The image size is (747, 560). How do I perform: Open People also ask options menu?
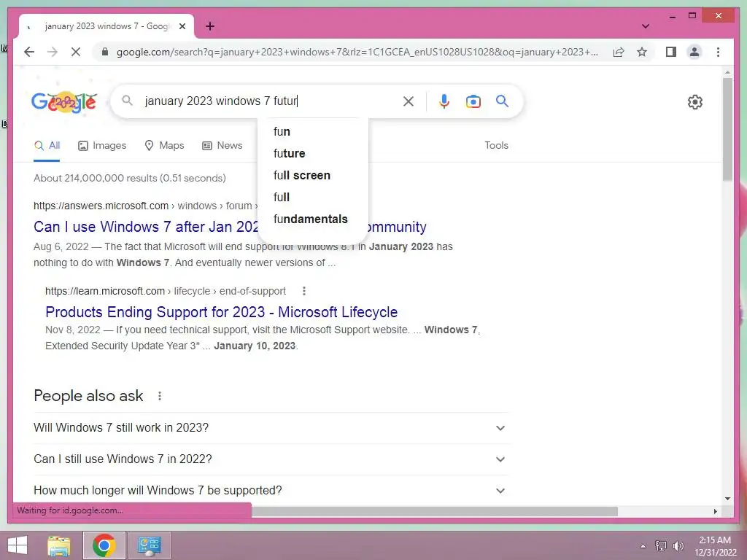(160, 396)
